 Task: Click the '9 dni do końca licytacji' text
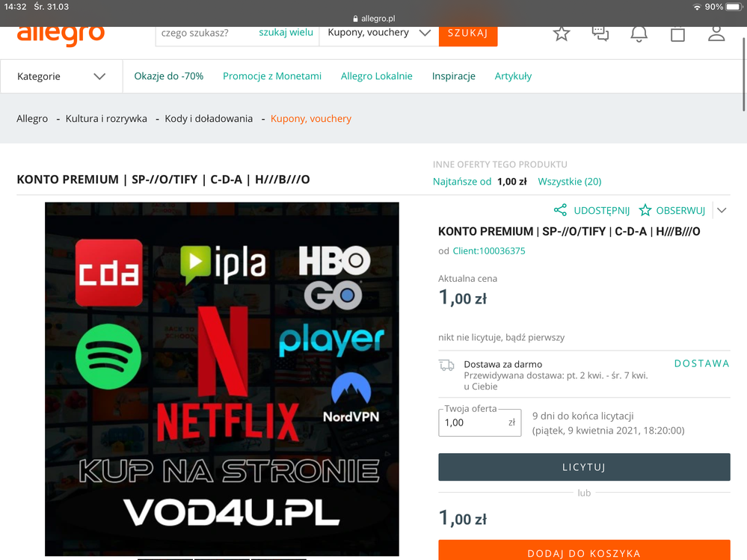point(582,416)
